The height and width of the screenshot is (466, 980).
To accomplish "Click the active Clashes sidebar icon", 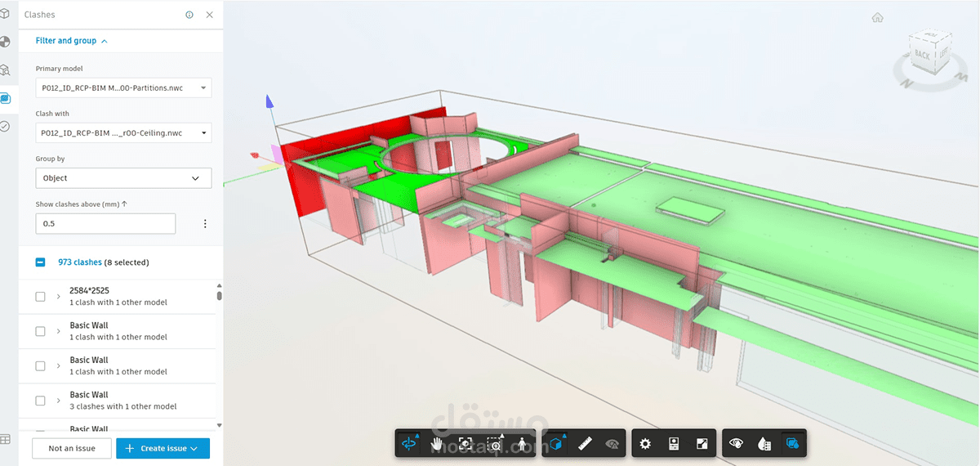I will (6, 98).
